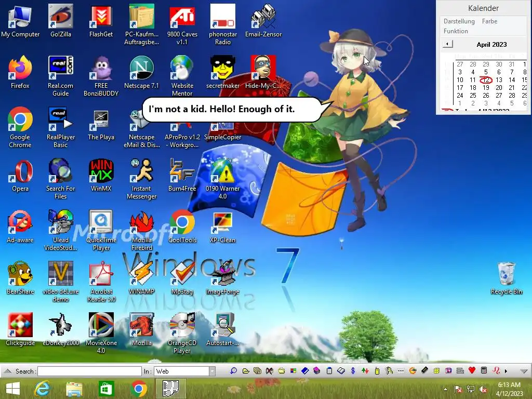
Task: Open Ad-aware from the desktop
Action: coord(20,227)
